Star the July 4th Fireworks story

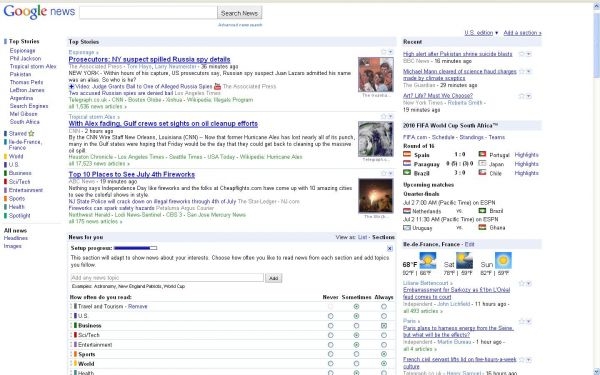384,173
